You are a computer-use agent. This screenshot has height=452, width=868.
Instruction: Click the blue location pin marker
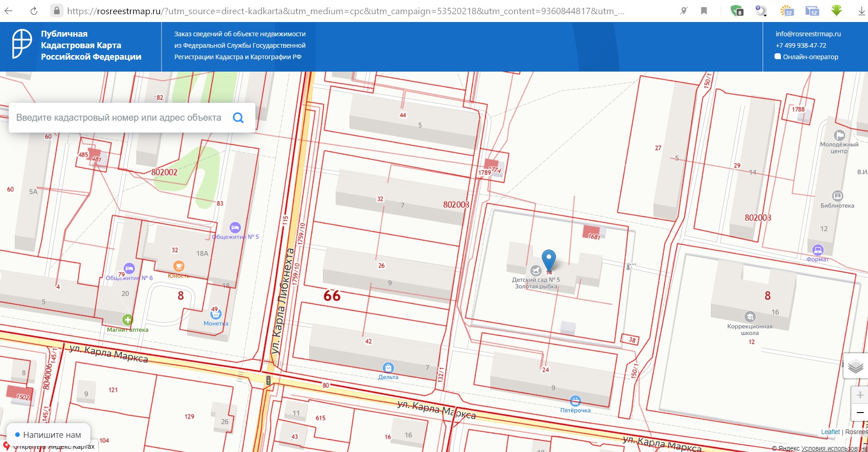548,260
